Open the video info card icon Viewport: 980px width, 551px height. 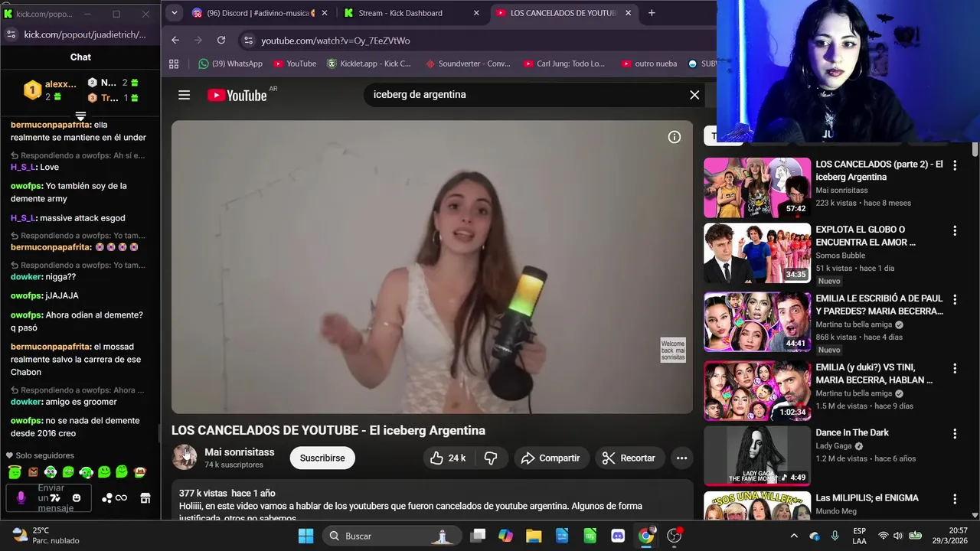[x=675, y=137]
